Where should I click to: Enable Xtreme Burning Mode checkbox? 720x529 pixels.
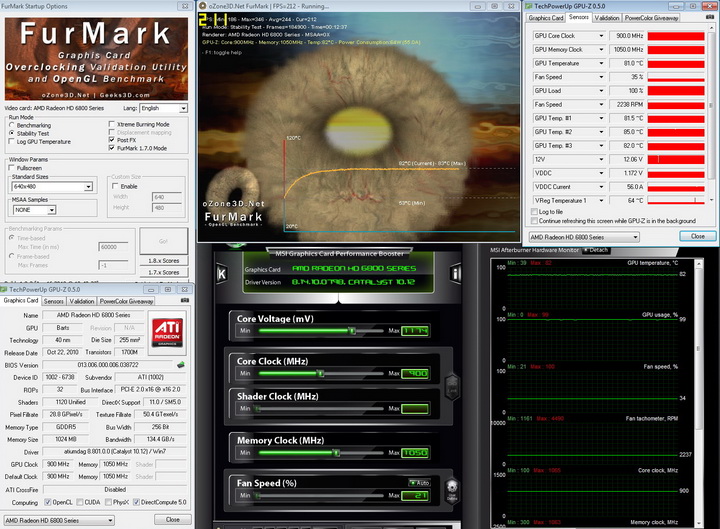[109, 124]
